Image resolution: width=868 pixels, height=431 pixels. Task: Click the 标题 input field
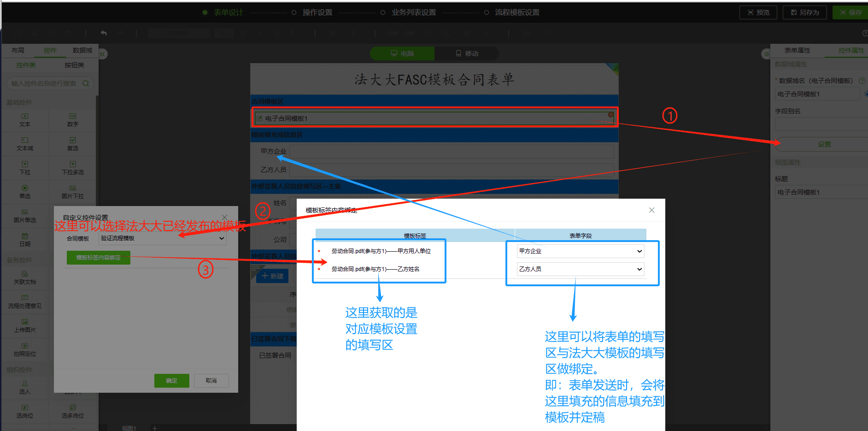pos(821,192)
